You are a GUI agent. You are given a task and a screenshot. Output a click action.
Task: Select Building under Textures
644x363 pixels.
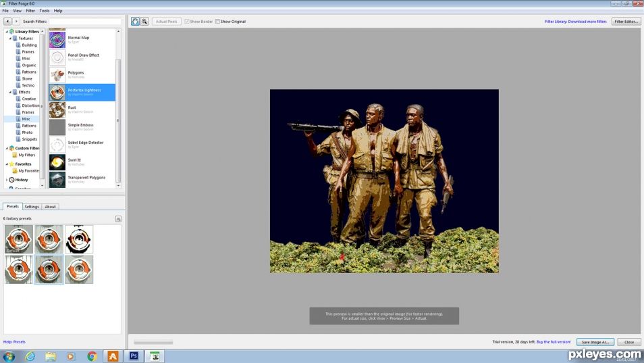29,45
